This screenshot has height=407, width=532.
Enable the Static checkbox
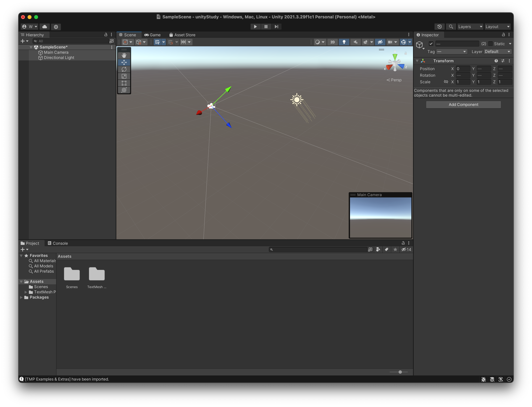pyautogui.click(x=490, y=44)
